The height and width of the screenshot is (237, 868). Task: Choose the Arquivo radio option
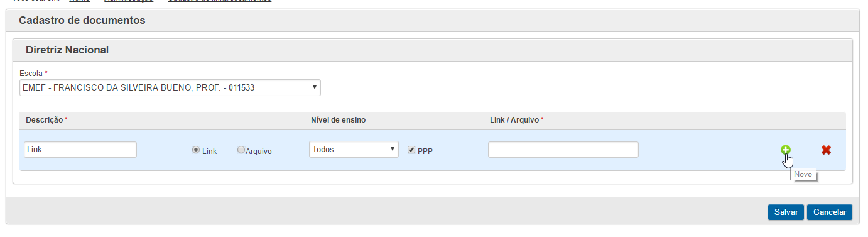[x=241, y=150]
